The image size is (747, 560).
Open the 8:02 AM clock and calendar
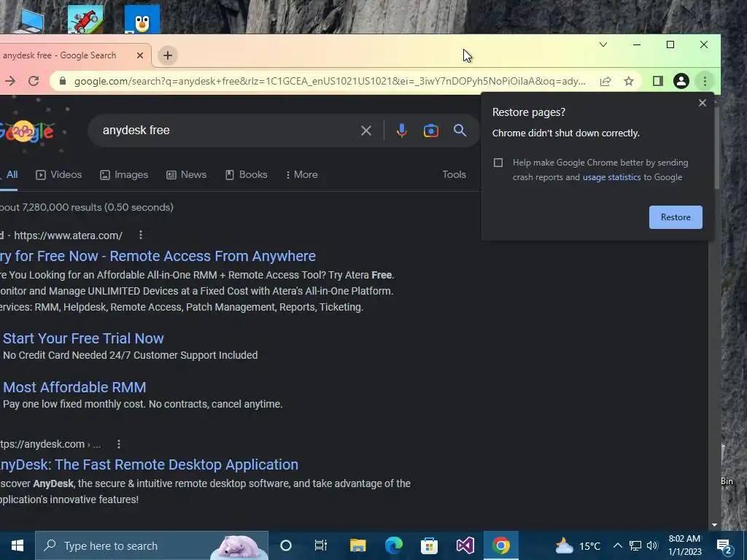(684, 545)
